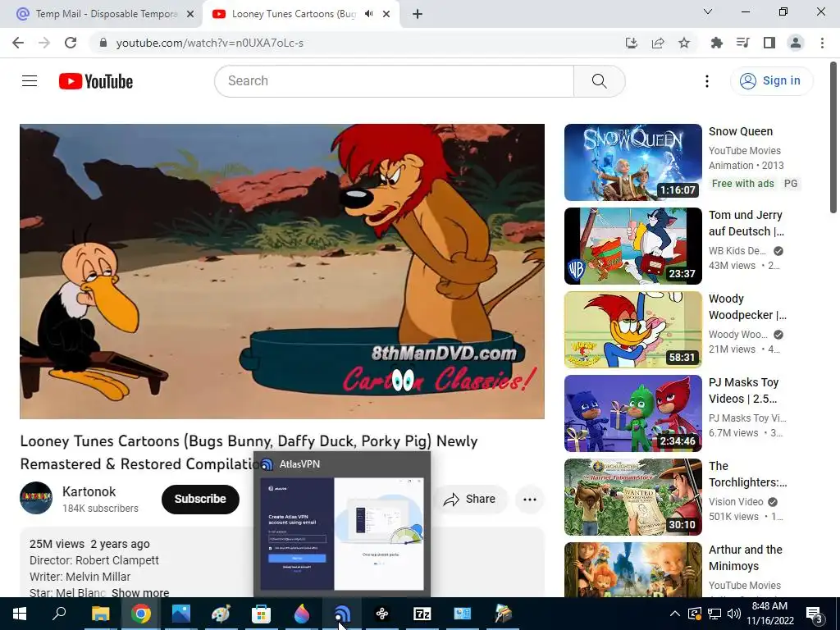840x630 pixels.
Task: Open Snow Queen video title
Action: pos(741,131)
